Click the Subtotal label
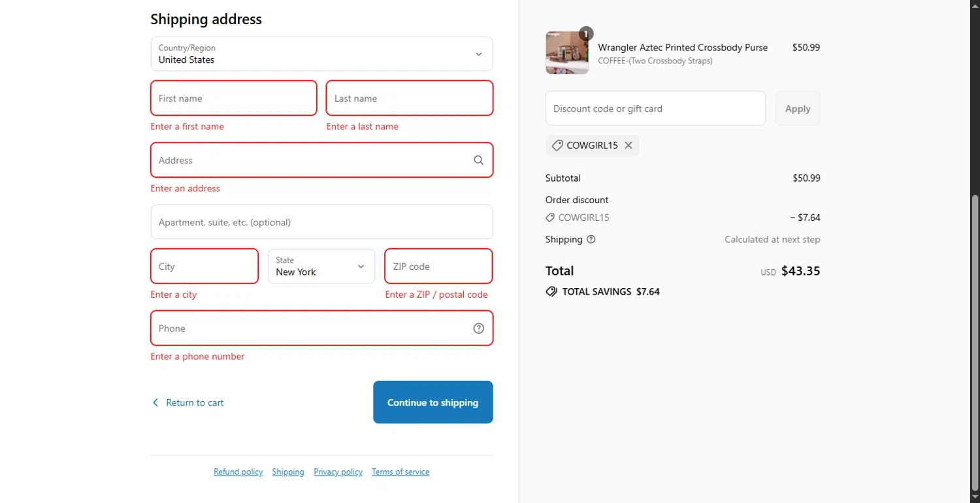980x503 pixels. click(x=563, y=178)
